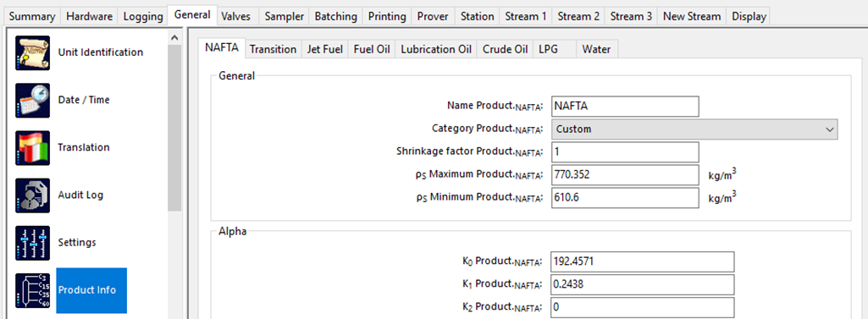Image resolution: width=868 pixels, height=319 pixels.
Task: Click the K1 Product field 0.2438
Action: pos(643,284)
